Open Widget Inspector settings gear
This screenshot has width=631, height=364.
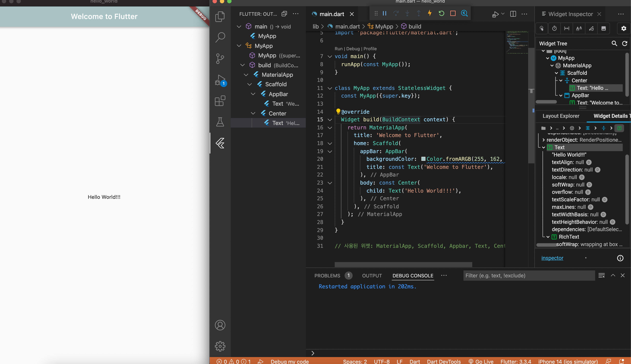click(x=624, y=29)
